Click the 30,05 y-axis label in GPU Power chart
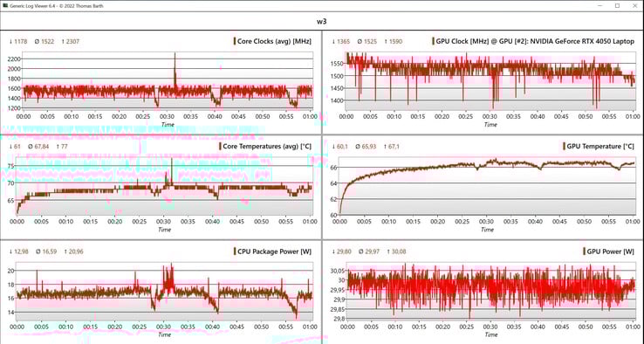644x344 pixels. click(338, 271)
